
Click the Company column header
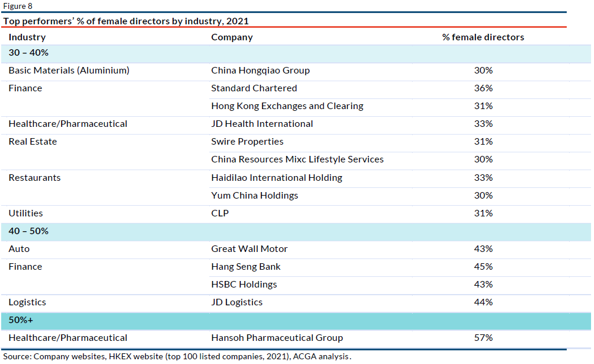pyautogui.click(x=232, y=37)
